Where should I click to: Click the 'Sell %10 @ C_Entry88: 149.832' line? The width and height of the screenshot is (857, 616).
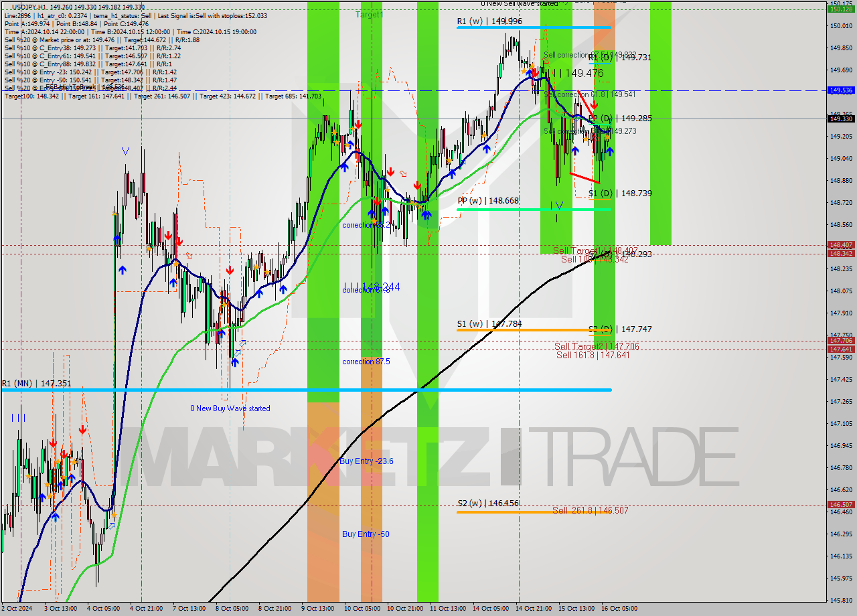[x=89, y=64]
